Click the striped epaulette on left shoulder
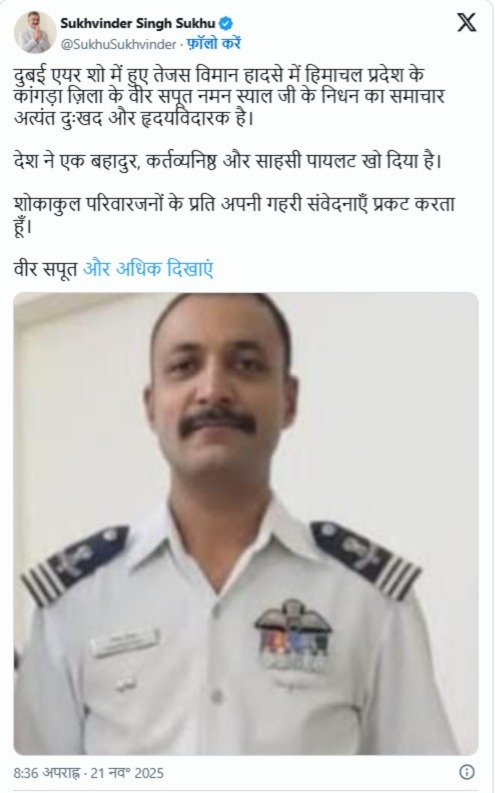The width and height of the screenshot is (495, 793). pyautogui.click(x=75, y=565)
